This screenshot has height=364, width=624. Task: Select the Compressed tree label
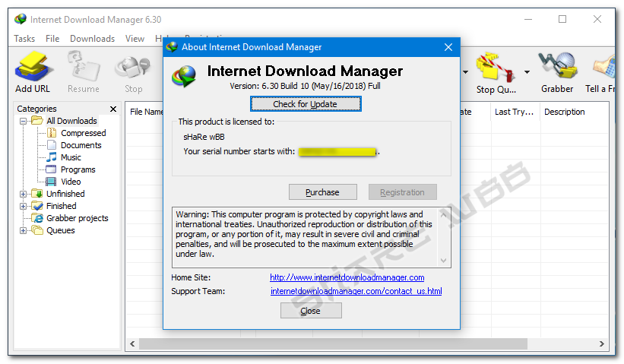click(83, 133)
